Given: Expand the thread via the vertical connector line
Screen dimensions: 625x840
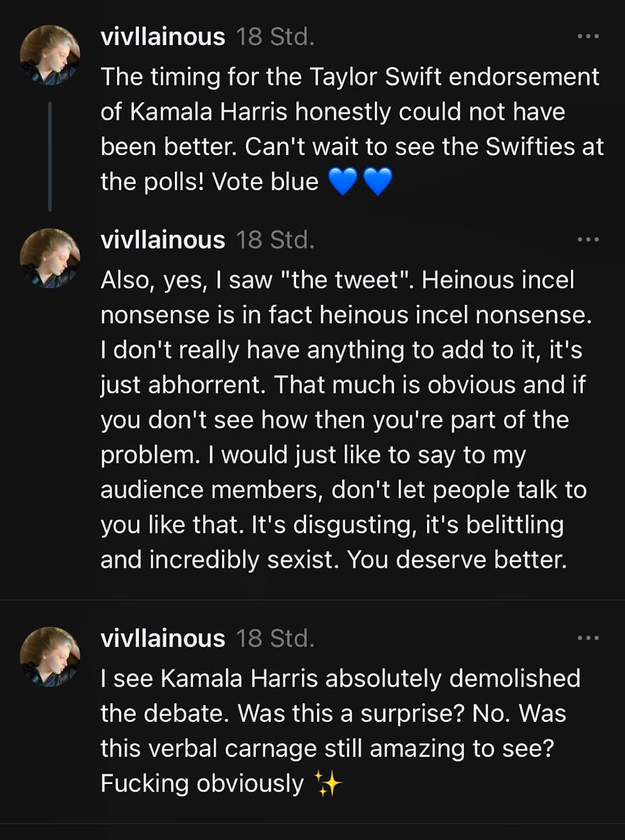Looking at the screenshot, I should 50,157.
